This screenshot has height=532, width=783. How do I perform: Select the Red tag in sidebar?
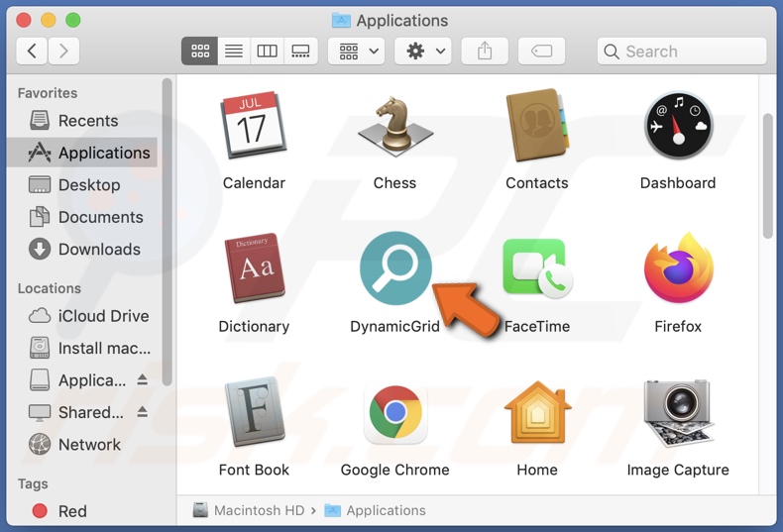coord(82,511)
